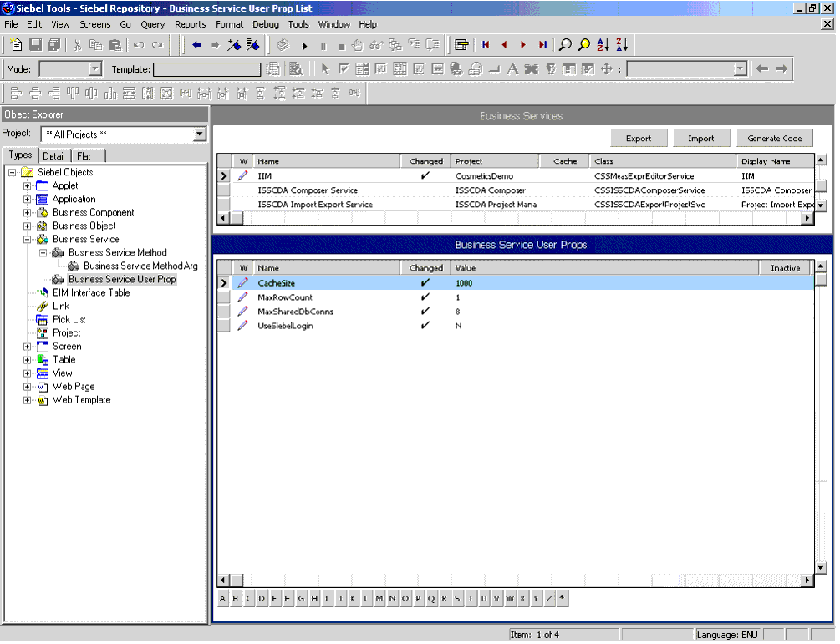Click the Undo arrow icon
The height and width of the screenshot is (644, 840).
point(139,45)
